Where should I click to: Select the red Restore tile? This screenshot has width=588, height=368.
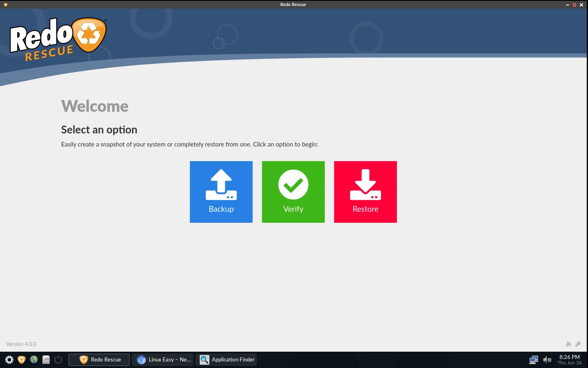(x=365, y=192)
